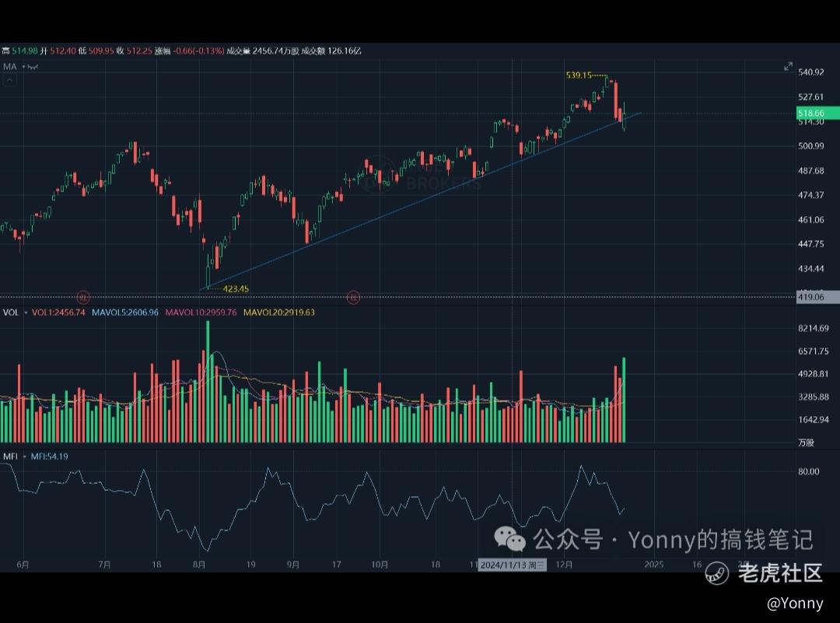Click the 500.99 price axis label

point(810,145)
